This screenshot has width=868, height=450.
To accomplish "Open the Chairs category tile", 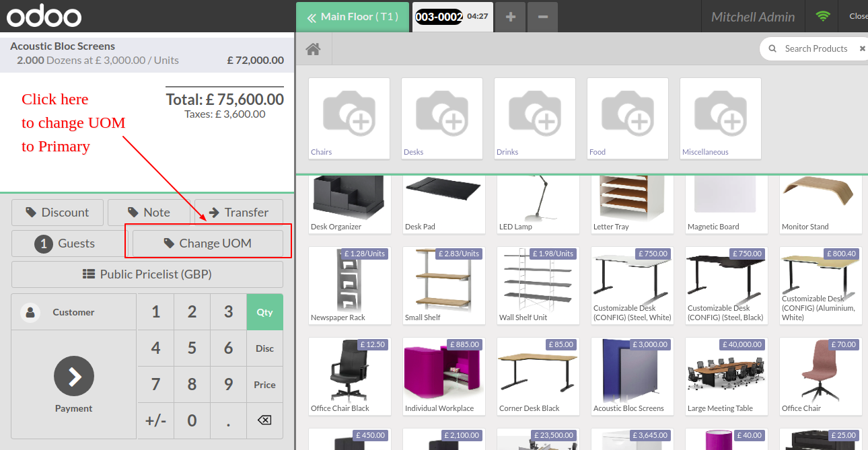I will click(x=349, y=118).
